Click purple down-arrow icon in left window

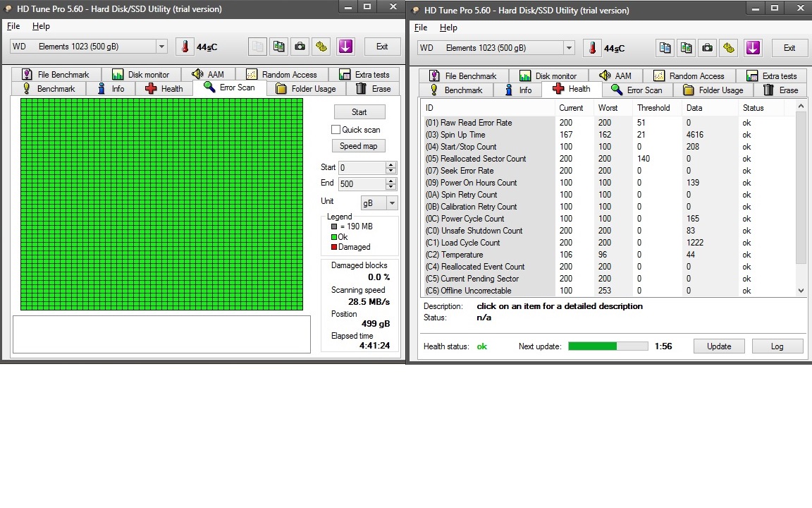[345, 47]
